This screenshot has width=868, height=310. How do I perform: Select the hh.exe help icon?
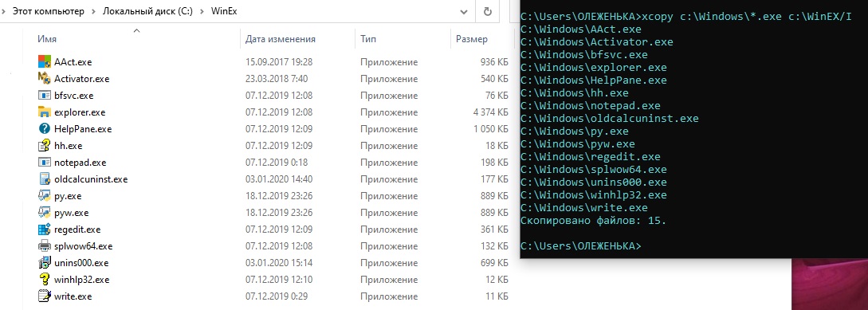pyautogui.click(x=45, y=146)
